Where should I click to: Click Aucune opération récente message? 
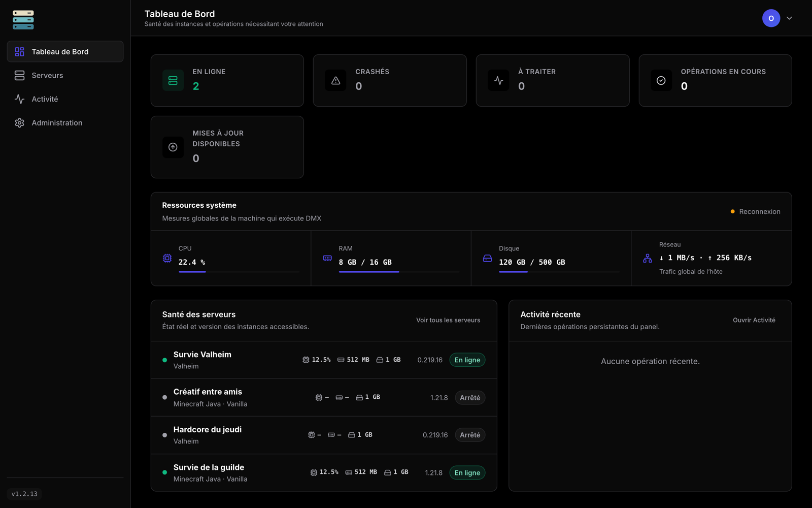click(x=650, y=361)
